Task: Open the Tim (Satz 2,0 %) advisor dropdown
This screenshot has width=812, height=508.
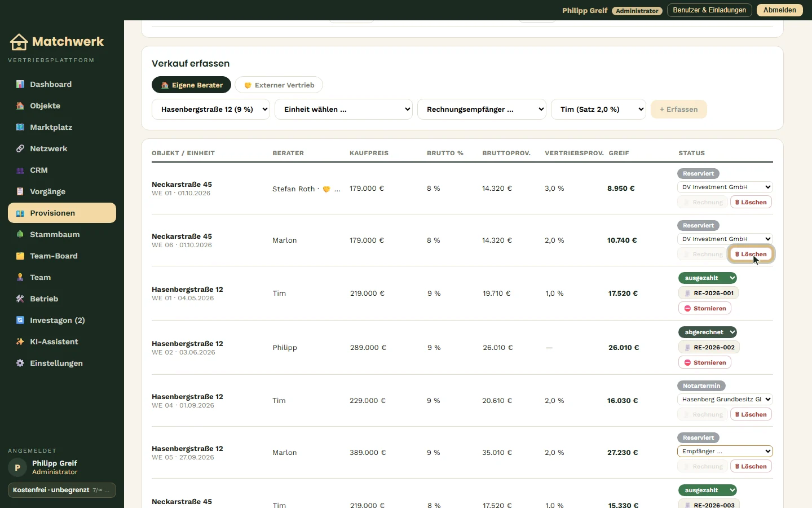Action: pyautogui.click(x=598, y=110)
